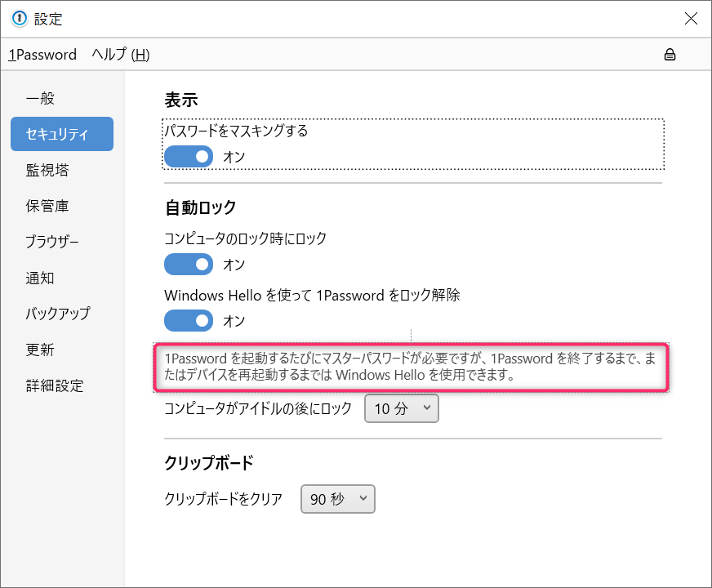Click the Windows Hello master password note

point(411,367)
